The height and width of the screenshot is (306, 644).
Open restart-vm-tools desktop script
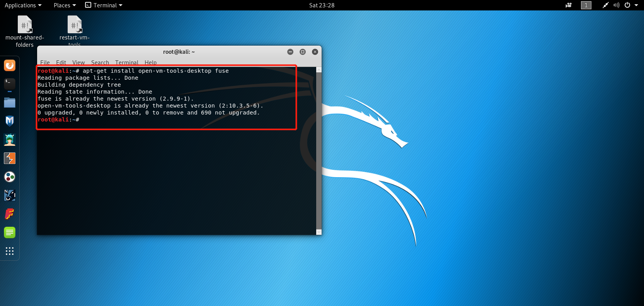pos(75,31)
